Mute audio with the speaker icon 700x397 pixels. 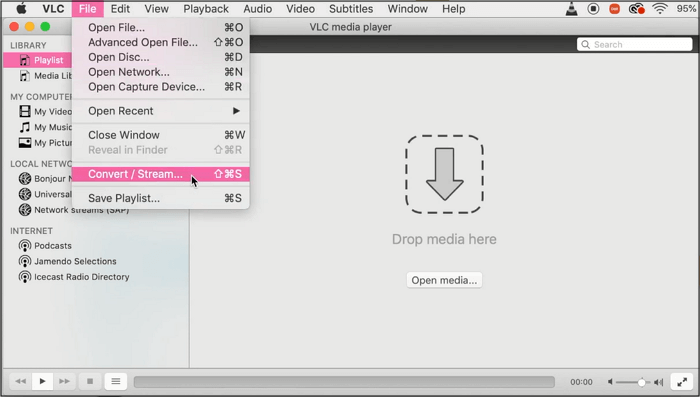[x=610, y=382]
